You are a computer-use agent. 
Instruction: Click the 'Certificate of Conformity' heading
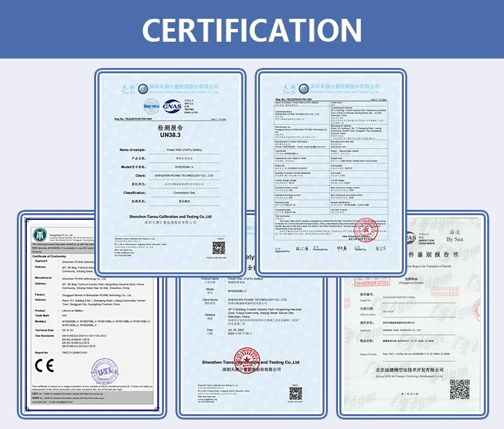point(49,256)
